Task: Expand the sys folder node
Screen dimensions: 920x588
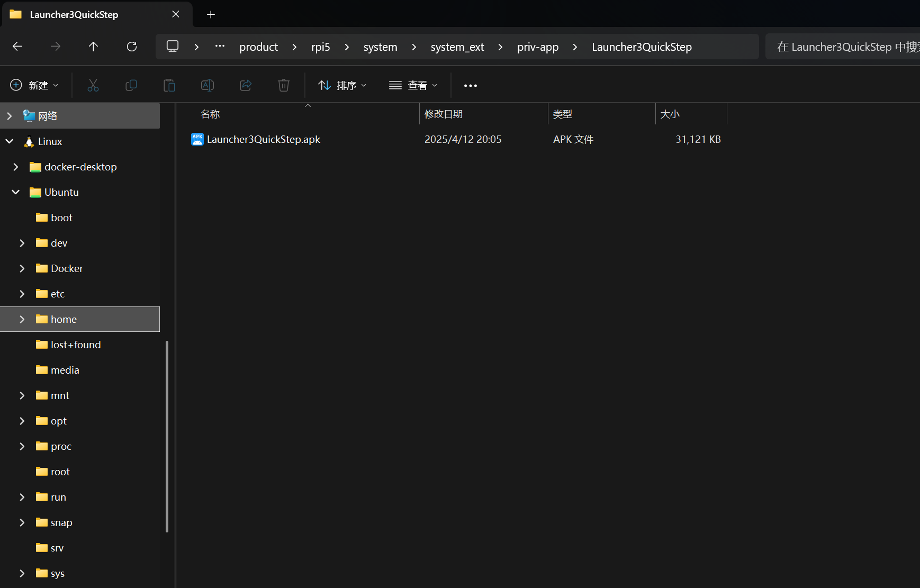Action: pyautogui.click(x=22, y=573)
